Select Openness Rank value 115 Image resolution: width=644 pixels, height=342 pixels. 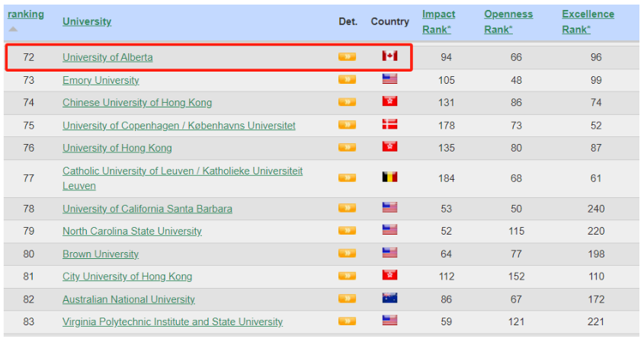[x=516, y=231]
